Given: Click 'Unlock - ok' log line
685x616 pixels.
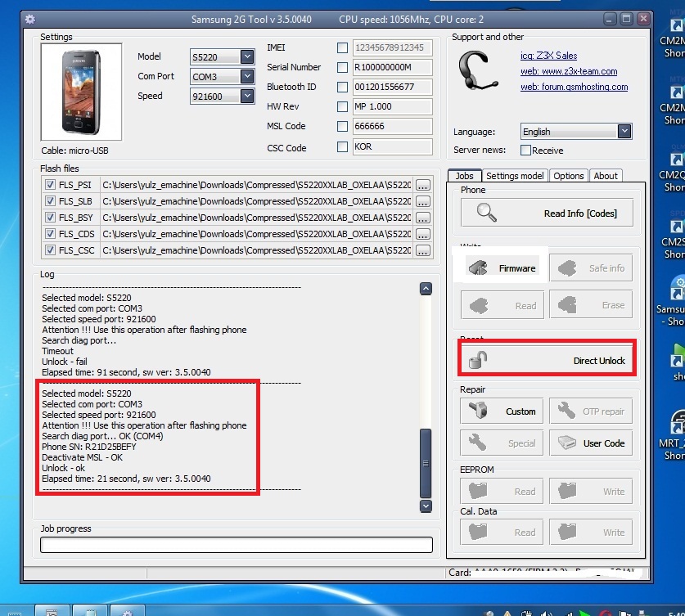Looking at the screenshot, I should coord(63,468).
